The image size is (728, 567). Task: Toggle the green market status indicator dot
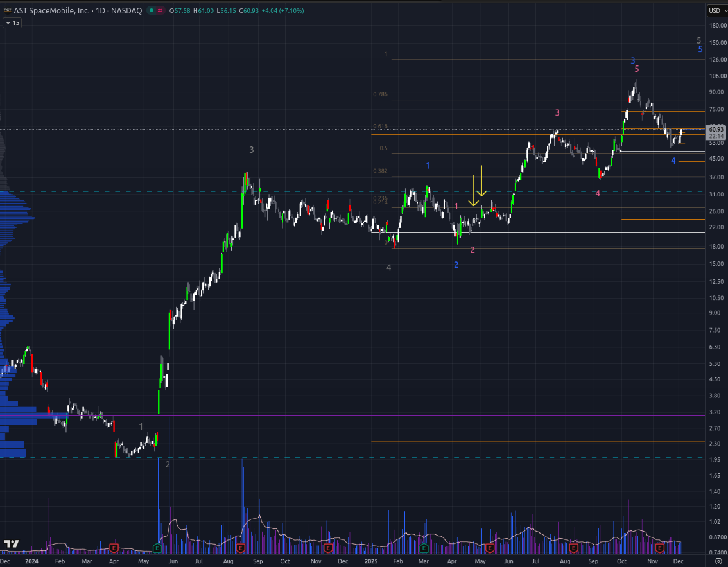(x=150, y=11)
